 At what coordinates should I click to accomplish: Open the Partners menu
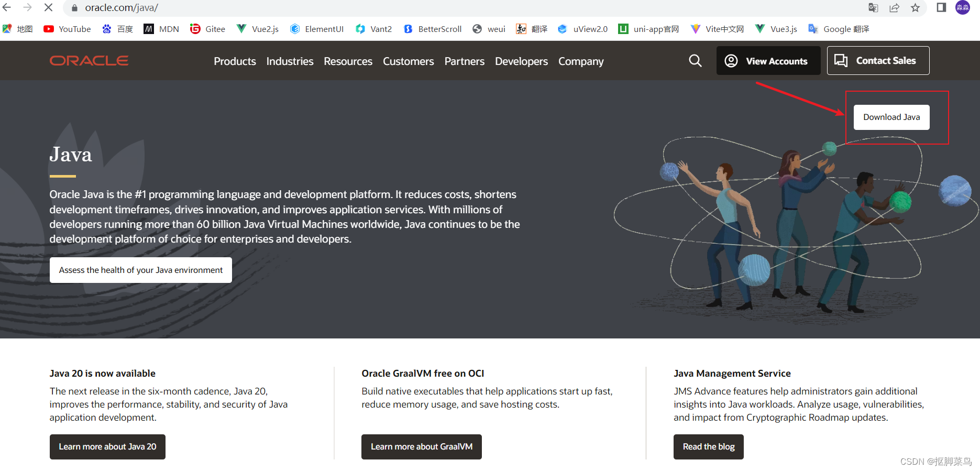click(464, 61)
